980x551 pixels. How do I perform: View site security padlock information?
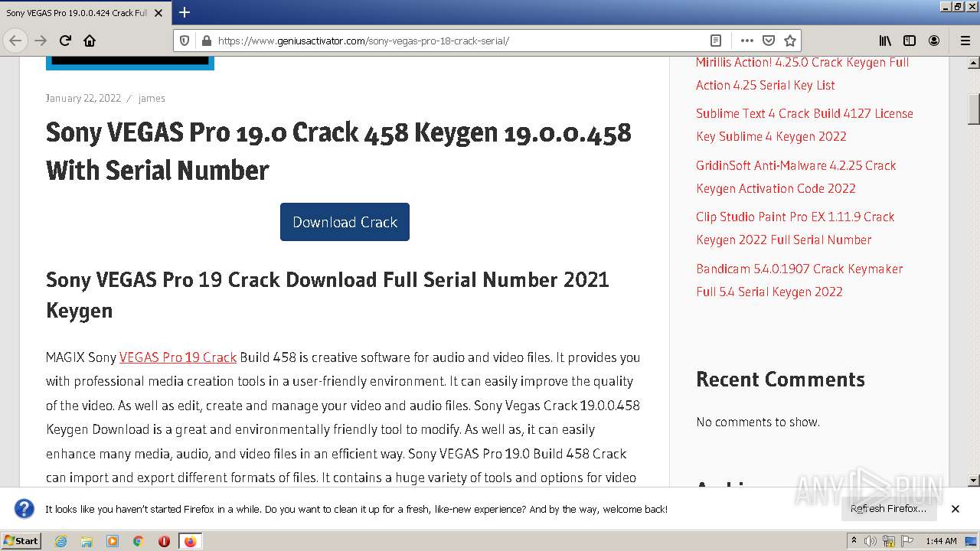pos(205,41)
